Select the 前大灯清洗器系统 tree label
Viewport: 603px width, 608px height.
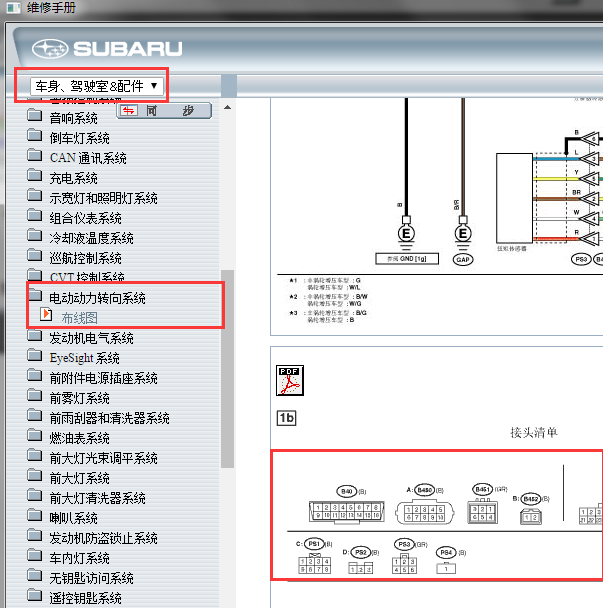click(x=98, y=498)
